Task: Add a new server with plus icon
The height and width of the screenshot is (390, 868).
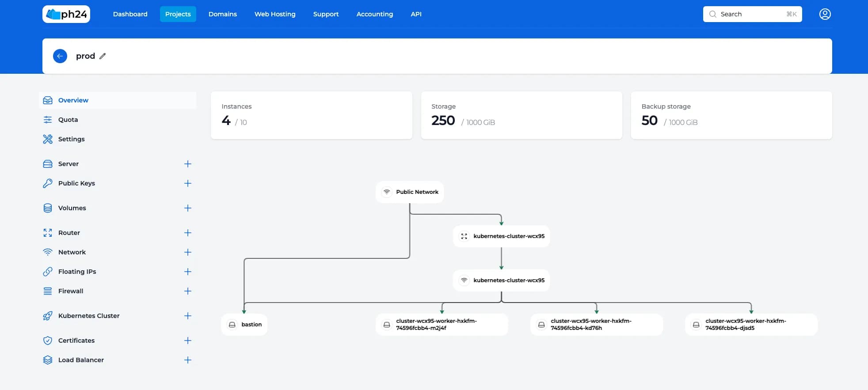Action: pyautogui.click(x=188, y=164)
